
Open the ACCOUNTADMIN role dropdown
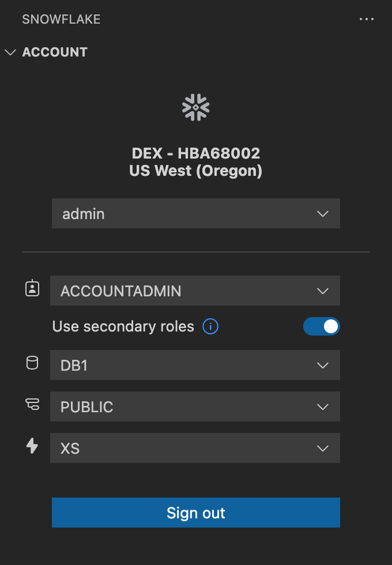click(x=195, y=291)
